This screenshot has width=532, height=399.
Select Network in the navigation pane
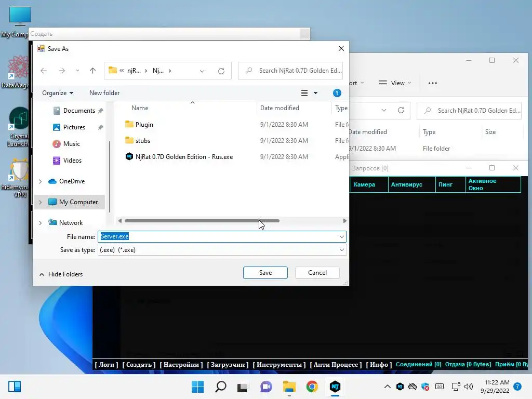click(71, 222)
